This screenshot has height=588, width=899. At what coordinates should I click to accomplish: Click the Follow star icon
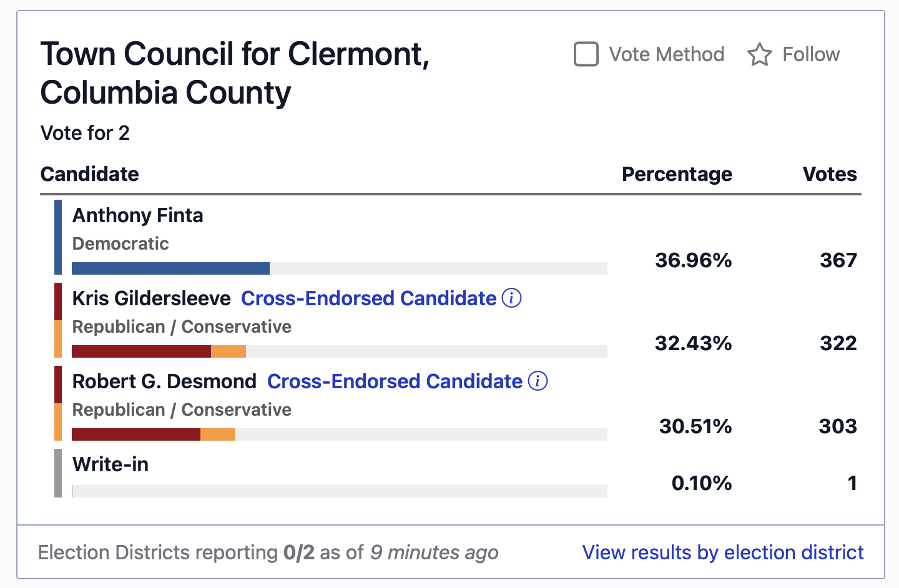tap(759, 55)
